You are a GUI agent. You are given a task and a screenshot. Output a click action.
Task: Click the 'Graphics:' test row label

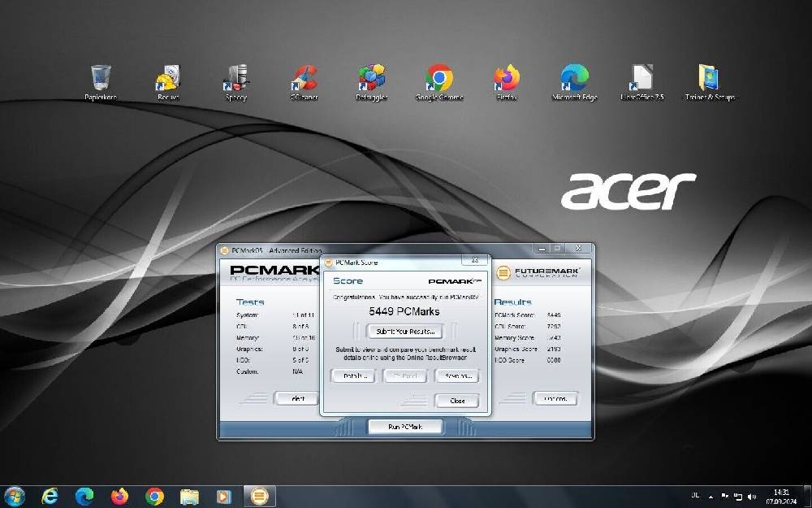pyautogui.click(x=249, y=350)
